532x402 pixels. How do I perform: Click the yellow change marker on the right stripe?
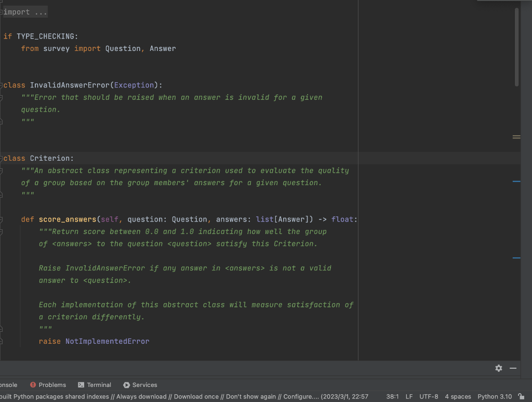516,137
